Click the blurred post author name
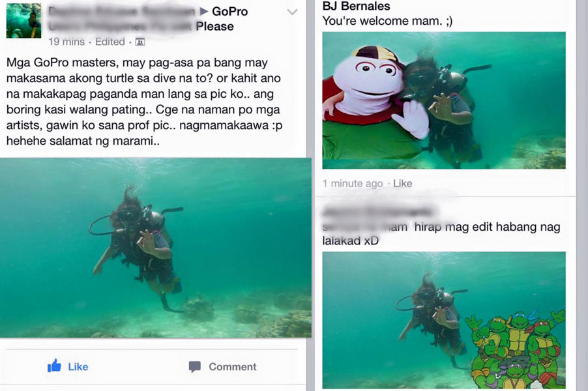 tap(122, 12)
